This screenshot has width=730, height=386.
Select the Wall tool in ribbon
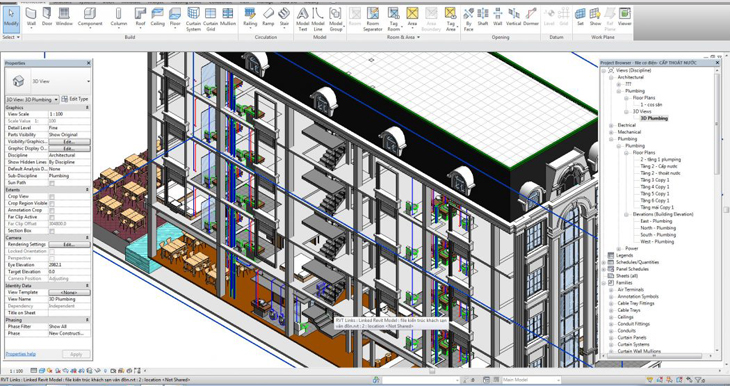31,18
